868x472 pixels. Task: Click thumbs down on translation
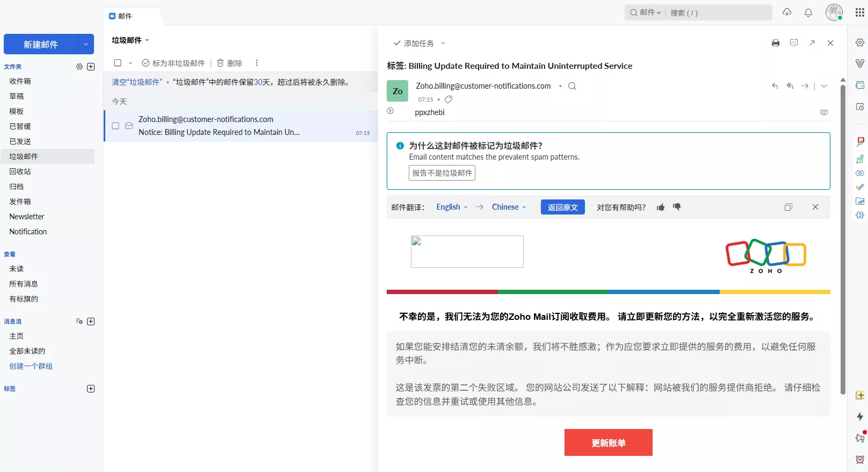[677, 207]
